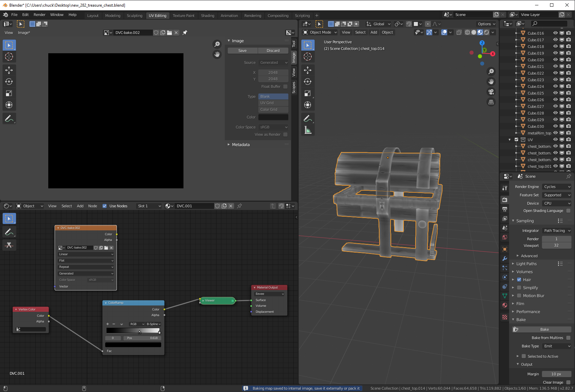Open the Render menu
575x392 pixels.
(39, 15)
